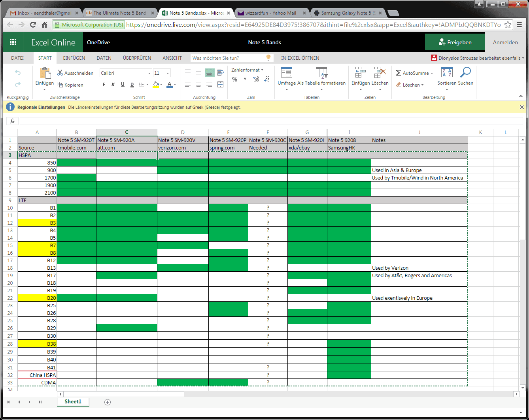
Task: Add a new sheet with plus icon
Action: (x=107, y=402)
